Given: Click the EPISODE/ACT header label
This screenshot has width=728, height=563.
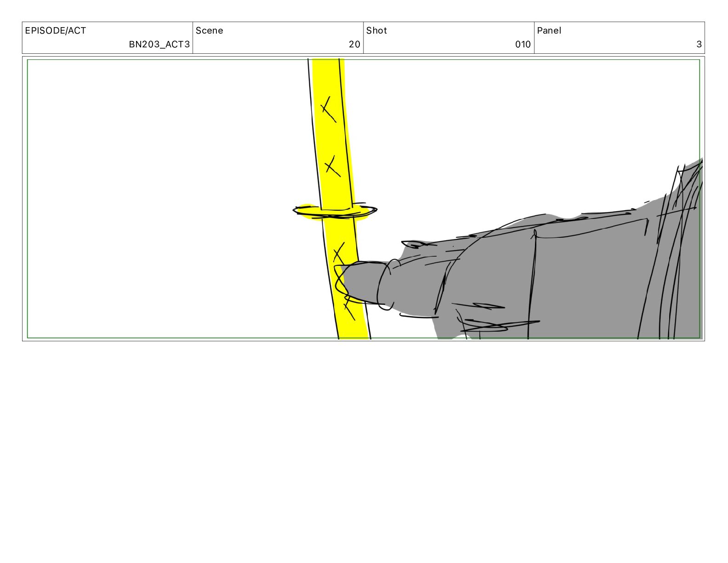Looking at the screenshot, I should (56, 31).
